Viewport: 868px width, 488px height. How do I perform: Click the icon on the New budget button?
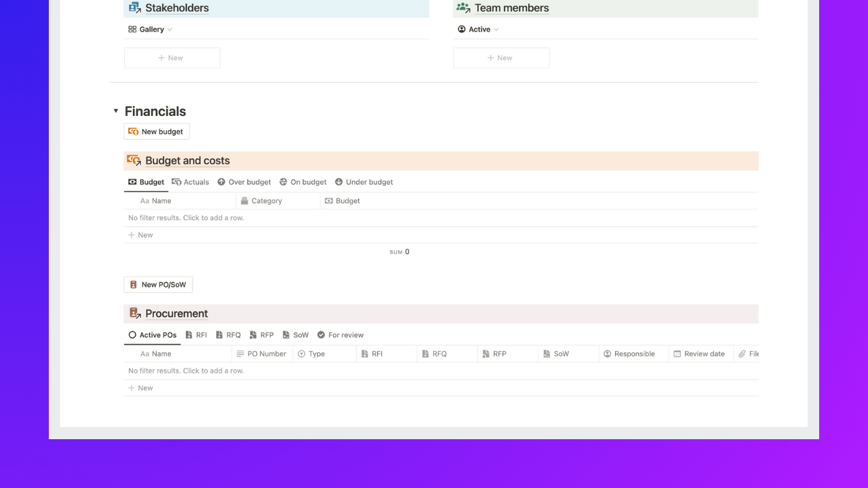point(134,131)
